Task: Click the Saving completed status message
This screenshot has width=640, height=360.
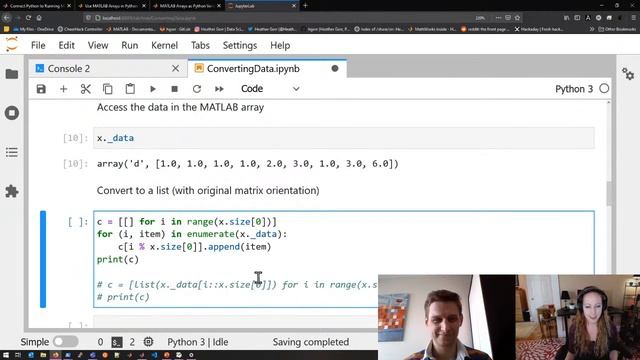Action: click(311, 342)
